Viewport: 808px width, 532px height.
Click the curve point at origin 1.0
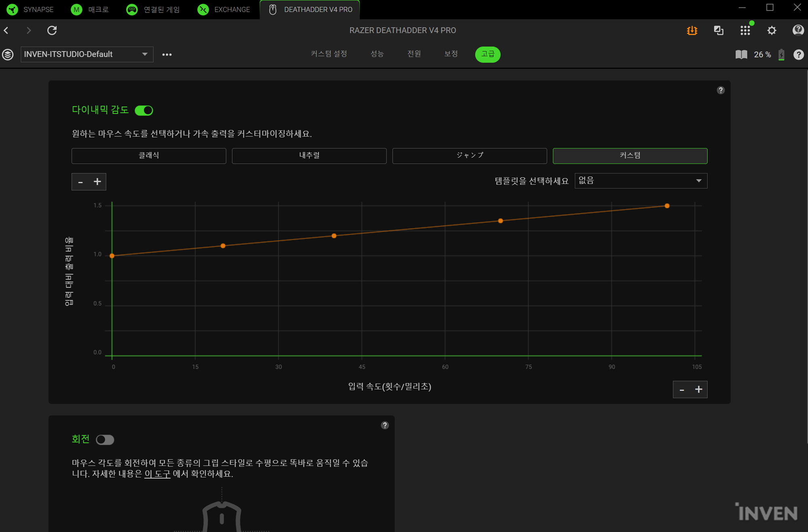click(112, 256)
